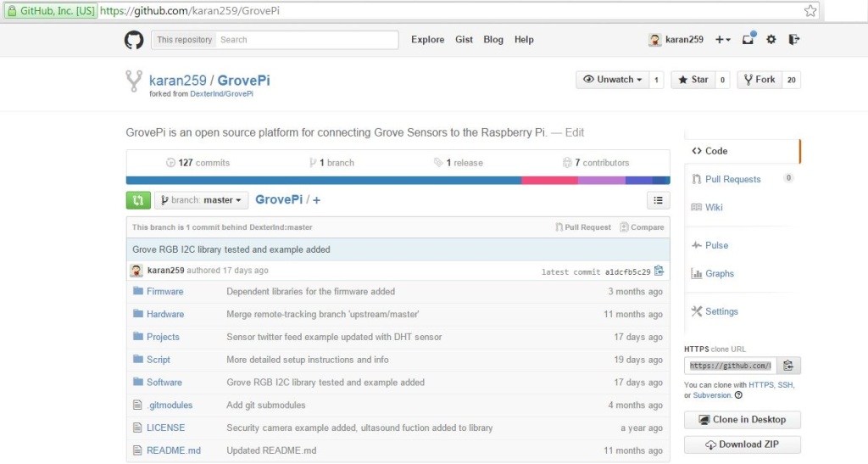Star this repository
This screenshot has width=868, height=464.
coord(693,80)
